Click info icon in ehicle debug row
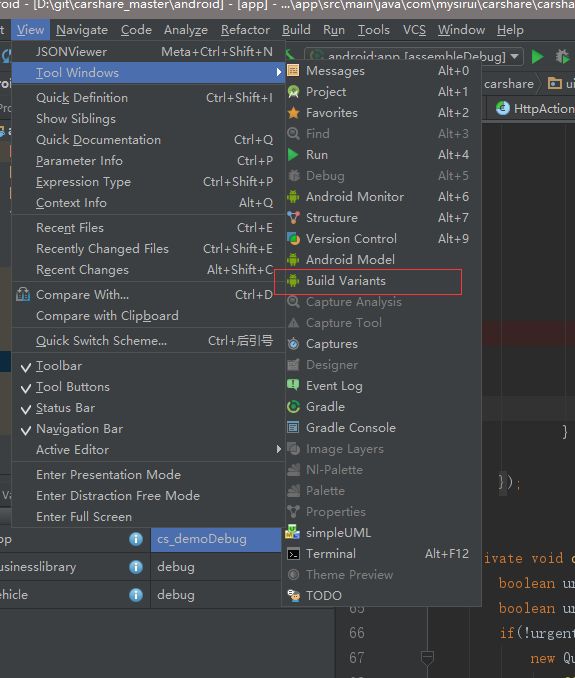This screenshot has height=678, width=575. click(136, 595)
